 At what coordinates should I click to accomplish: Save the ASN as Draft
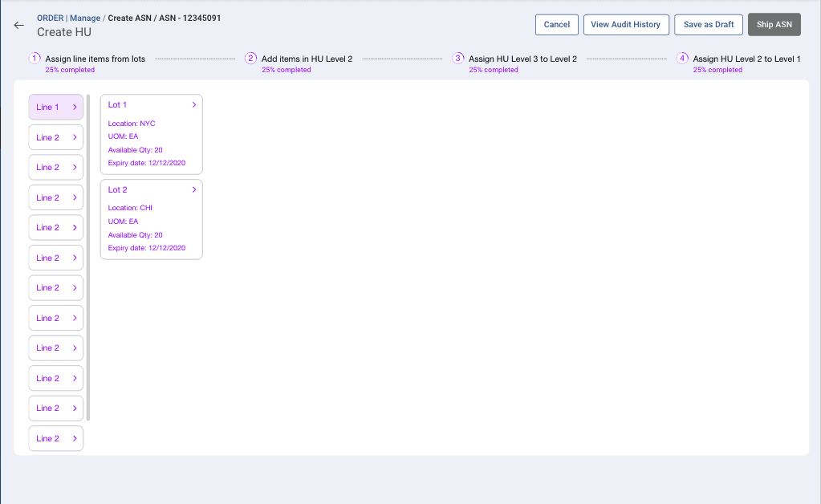pos(709,25)
